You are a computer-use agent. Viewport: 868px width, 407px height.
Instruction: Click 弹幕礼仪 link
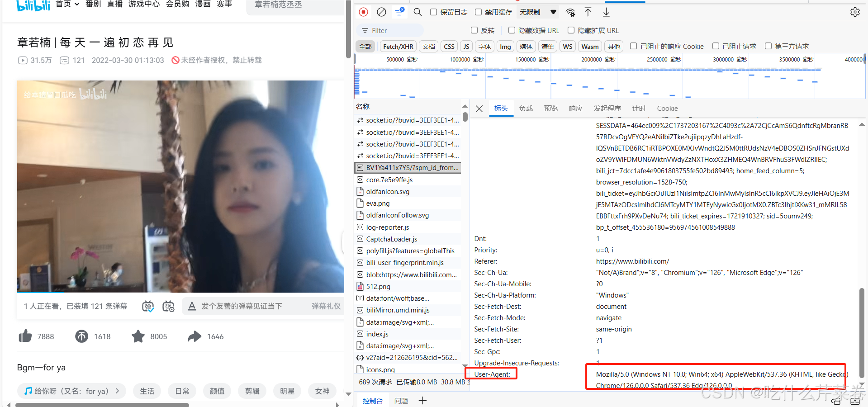326,306
